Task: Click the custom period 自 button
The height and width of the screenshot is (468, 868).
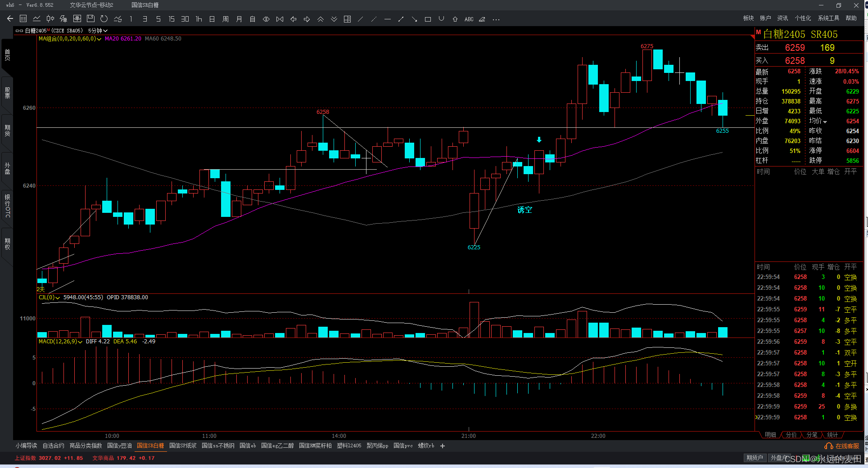Action: [x=253, y=19]
